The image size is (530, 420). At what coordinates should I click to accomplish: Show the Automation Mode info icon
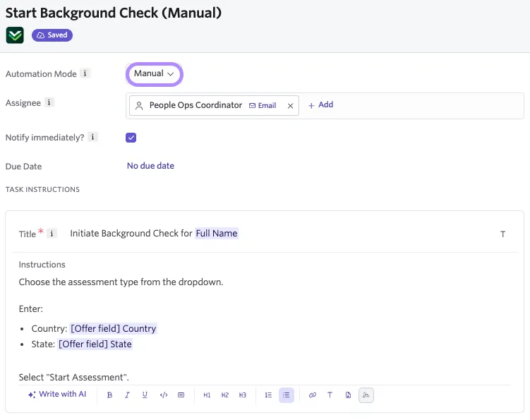point(85,73)
